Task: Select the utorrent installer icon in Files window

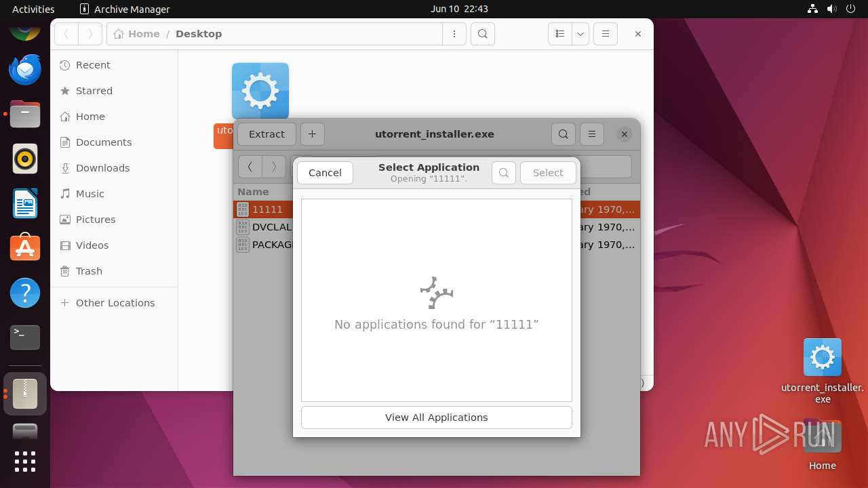Action: (x=260, y=91)
